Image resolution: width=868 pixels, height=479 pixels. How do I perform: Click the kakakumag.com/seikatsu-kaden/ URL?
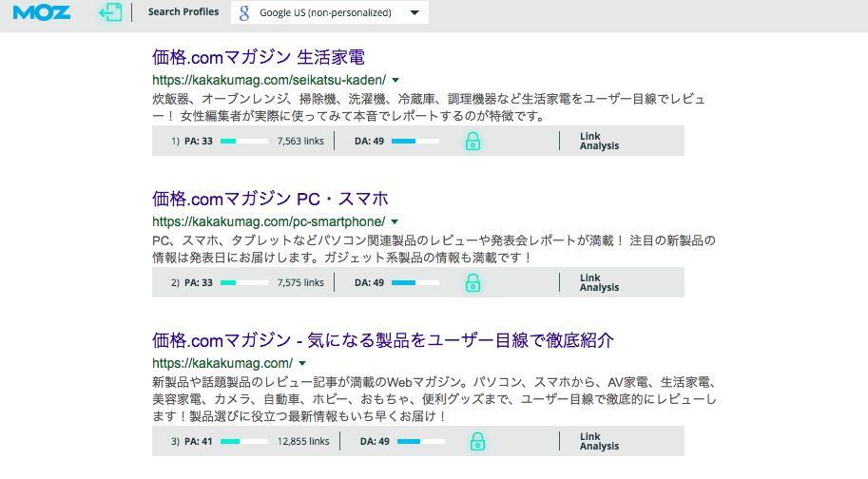pos(269,80)
